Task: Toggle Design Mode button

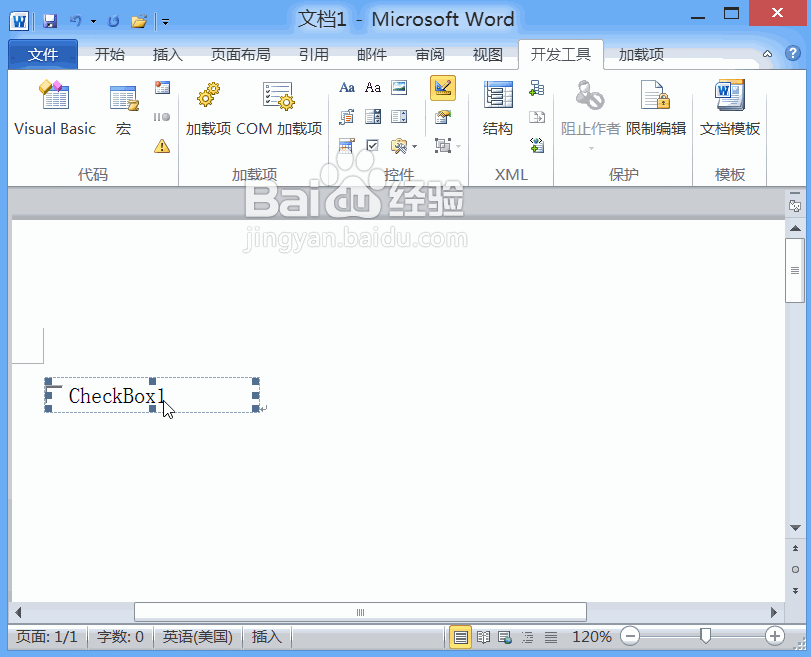Action: 443,87
